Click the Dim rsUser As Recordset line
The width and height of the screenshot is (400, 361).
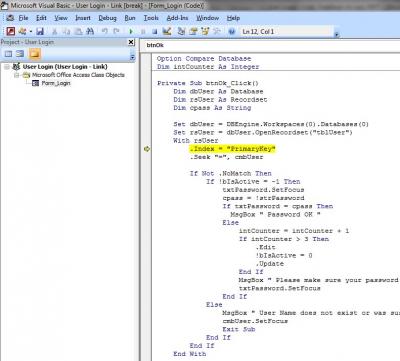click(220, 99)
